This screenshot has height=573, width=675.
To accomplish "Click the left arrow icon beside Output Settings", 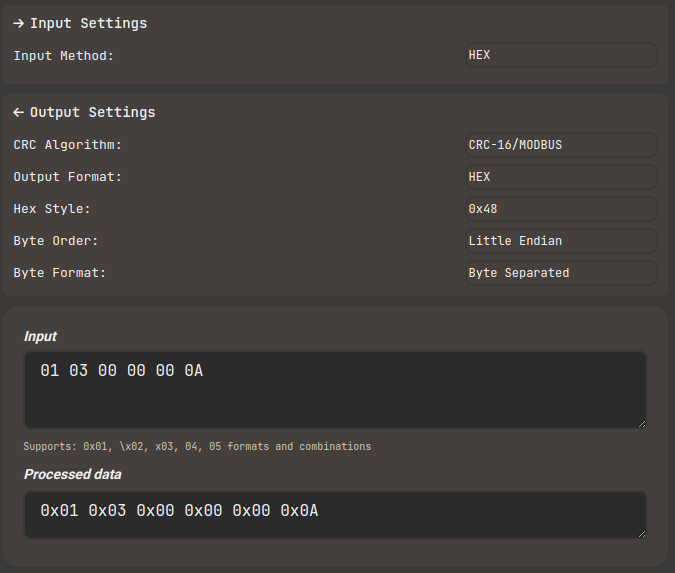I will (x=19, y=112).
